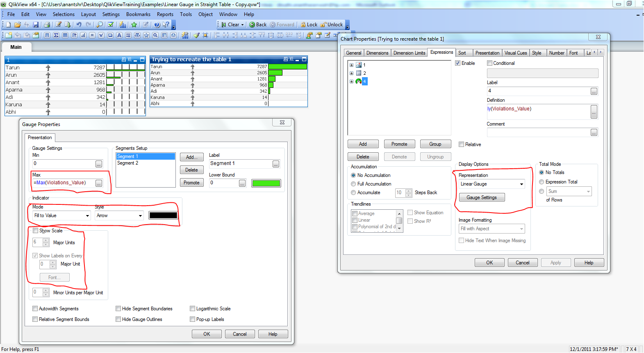644x353 pixels.
Task: Click the Create Statistics Box sigma icon
Action: coord(56,35)
